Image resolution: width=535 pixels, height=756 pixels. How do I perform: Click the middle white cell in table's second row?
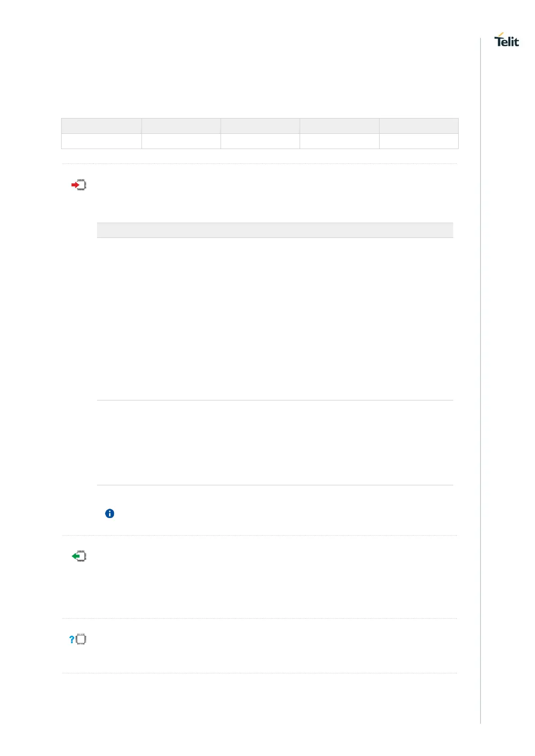coord(260,141)
